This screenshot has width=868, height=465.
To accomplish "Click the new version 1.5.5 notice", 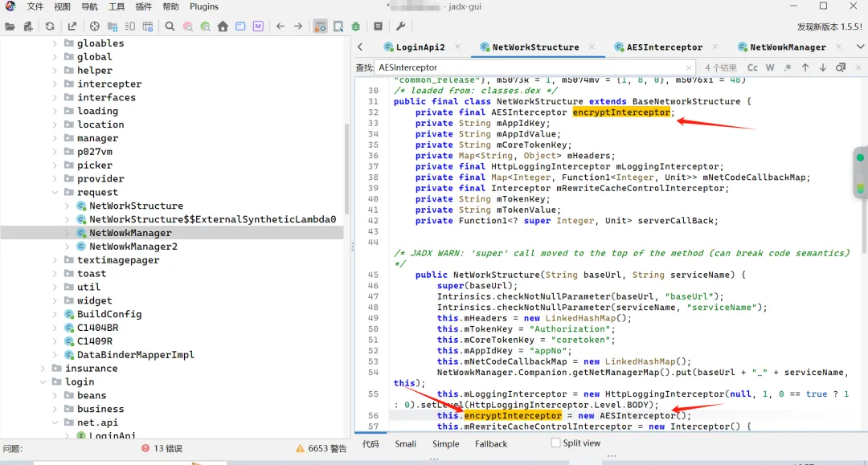I will tap(829, 27).
